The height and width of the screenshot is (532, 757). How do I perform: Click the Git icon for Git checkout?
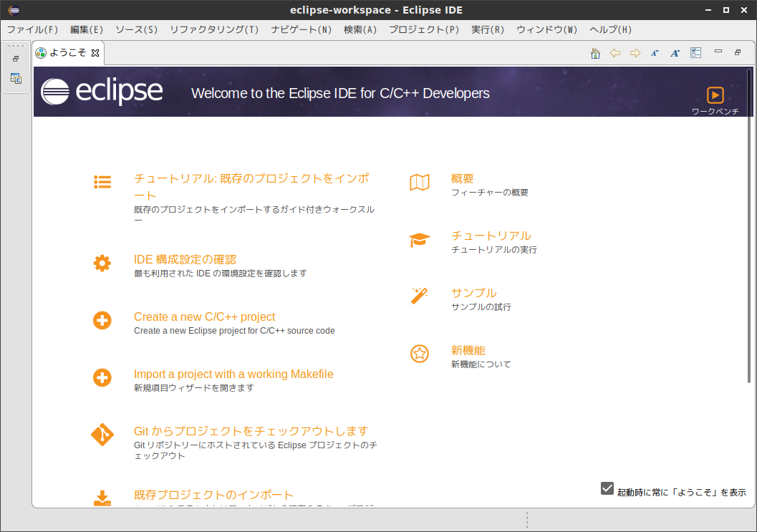pyautogui.click(x=102, y=435)
